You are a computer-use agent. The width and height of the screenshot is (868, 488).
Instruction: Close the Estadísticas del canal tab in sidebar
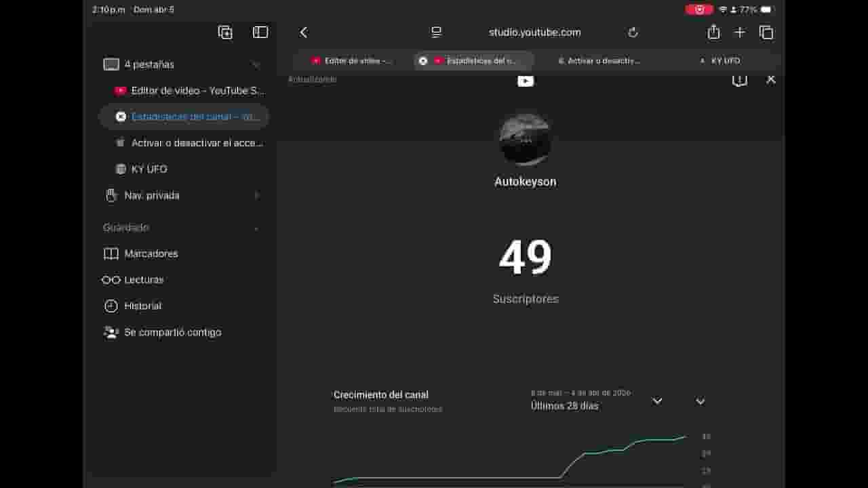[x=121, y=117]
